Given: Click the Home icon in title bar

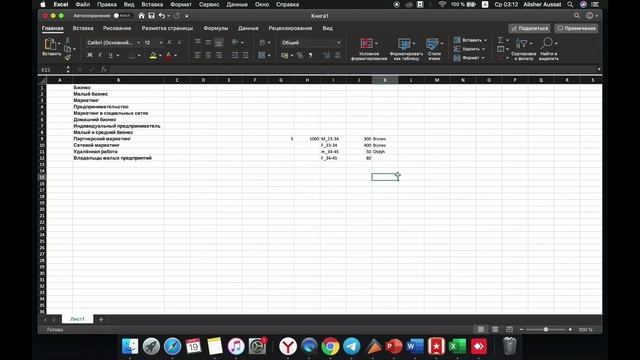Looking at the screenshot, I should tap(141, 16).
